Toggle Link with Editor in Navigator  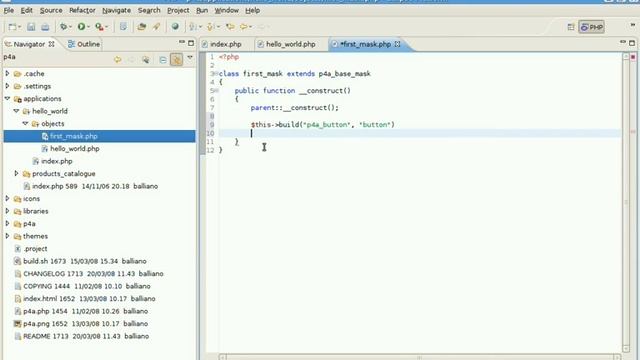click(176, 60)
